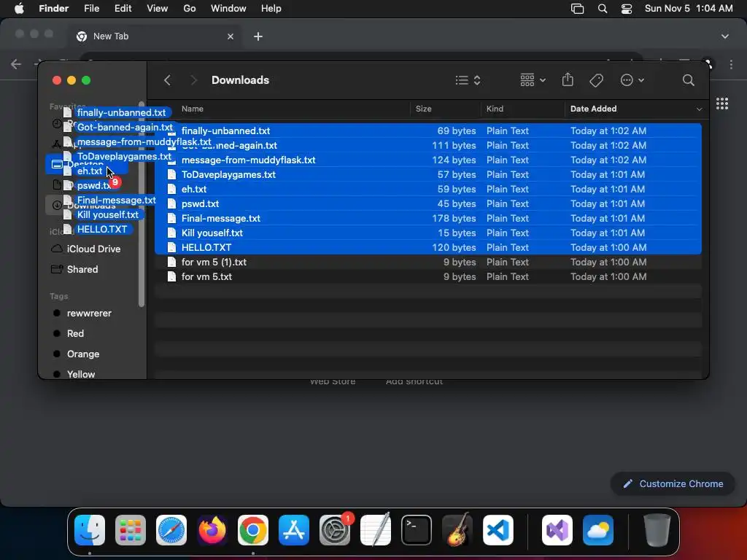This screenshot has width=747, height=560.
Task: Open the Edit menu
Action: (x=123, y=9)
